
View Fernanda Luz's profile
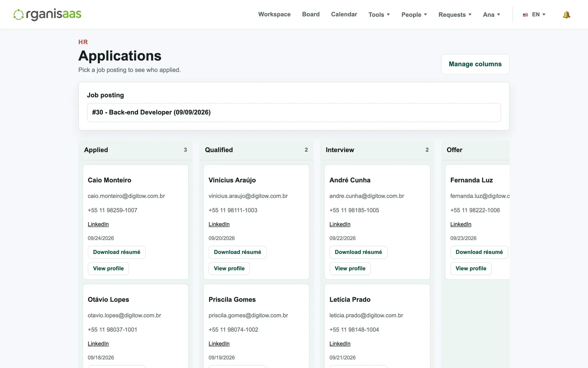[471, 269]
